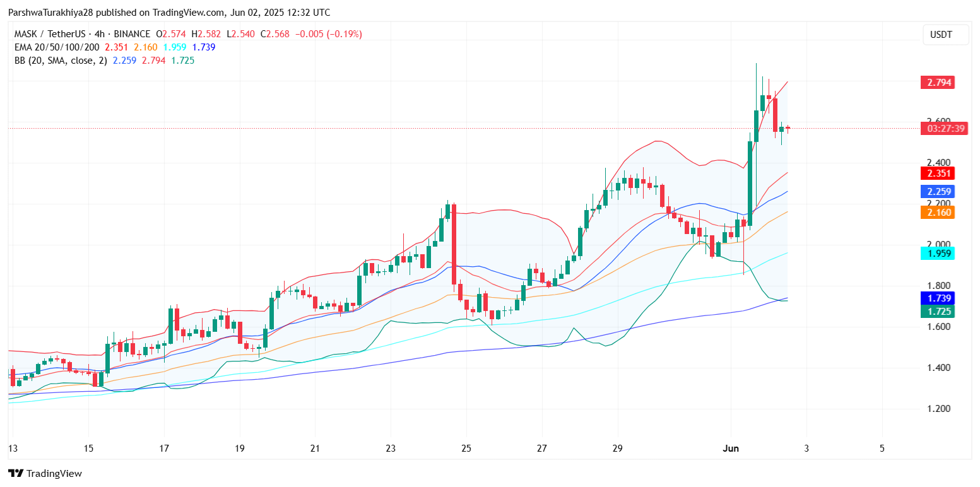Viewport: 980px width, 487px height.
Task: Click the cyan 1.959 price axis tag
Action: tap(937, 254)
